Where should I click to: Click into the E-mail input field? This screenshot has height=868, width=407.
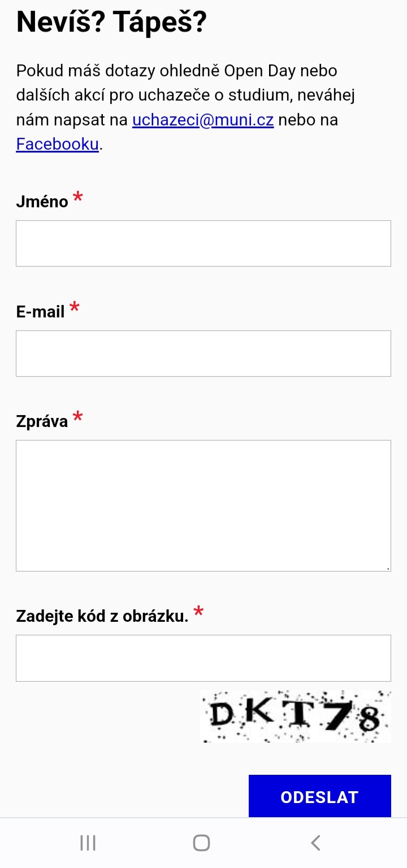(x=203, y=354)
